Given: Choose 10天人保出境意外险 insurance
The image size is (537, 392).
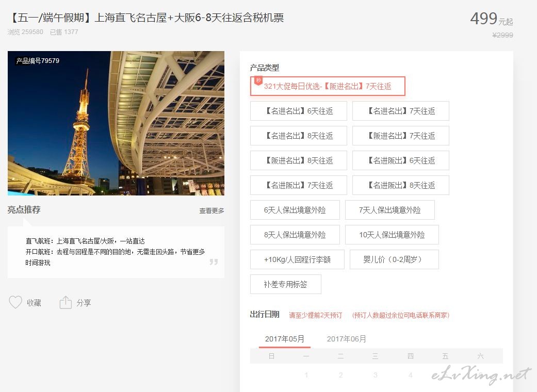Looking at the screenshot, I should click(392, 235).
